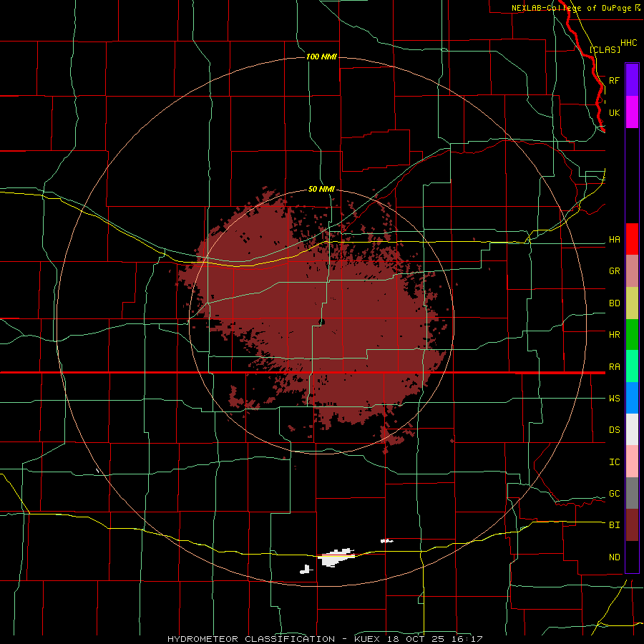Click the RF legend label

pos(614,80)
